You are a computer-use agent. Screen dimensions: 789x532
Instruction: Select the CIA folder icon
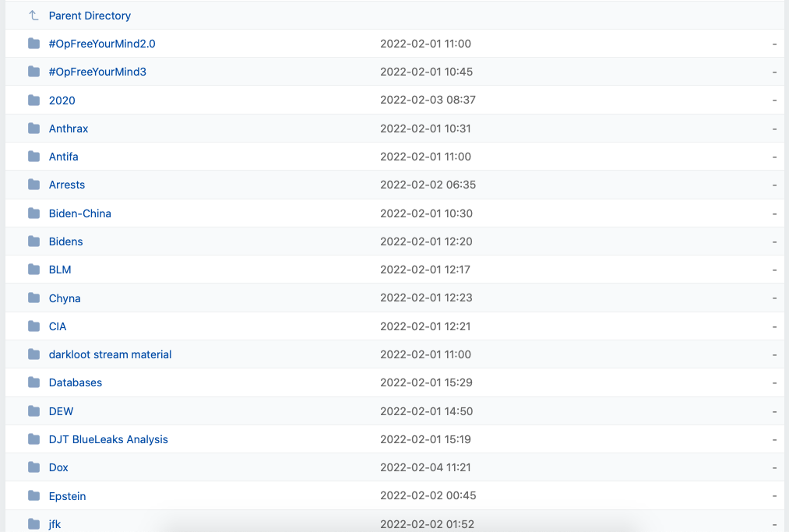33,326
